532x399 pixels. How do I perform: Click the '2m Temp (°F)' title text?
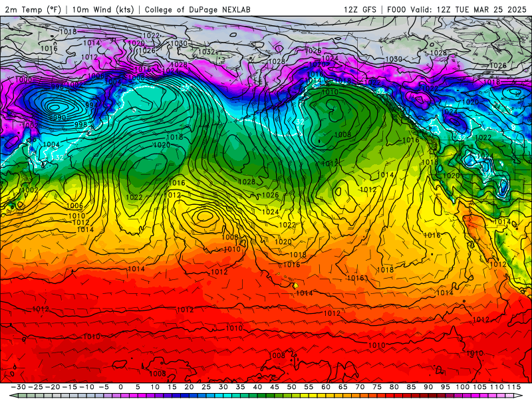[x=33, y=9]
